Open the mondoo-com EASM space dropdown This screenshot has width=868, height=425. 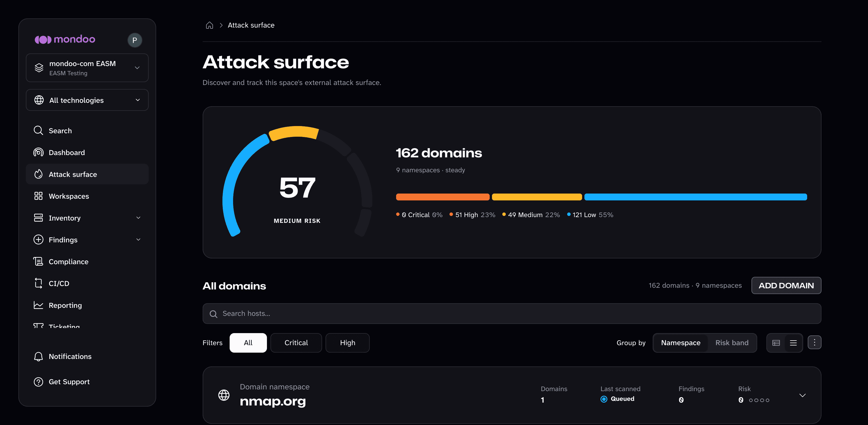(87, 68)
